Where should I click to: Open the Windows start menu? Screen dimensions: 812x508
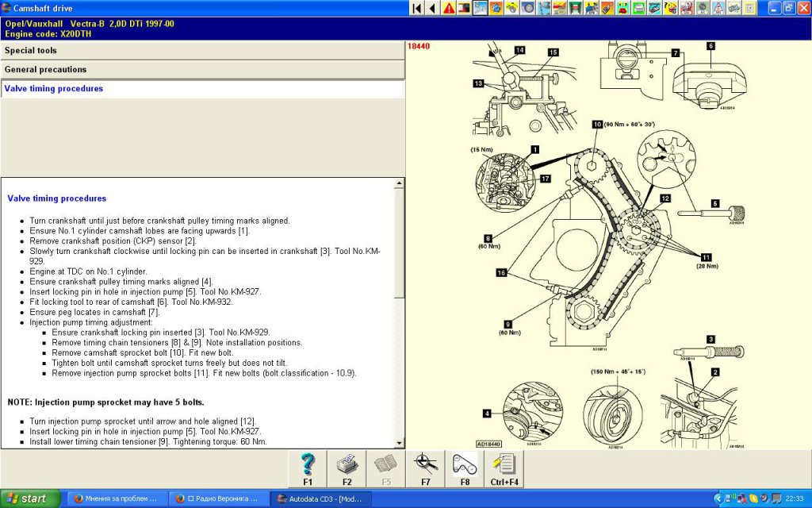[30, 498]
